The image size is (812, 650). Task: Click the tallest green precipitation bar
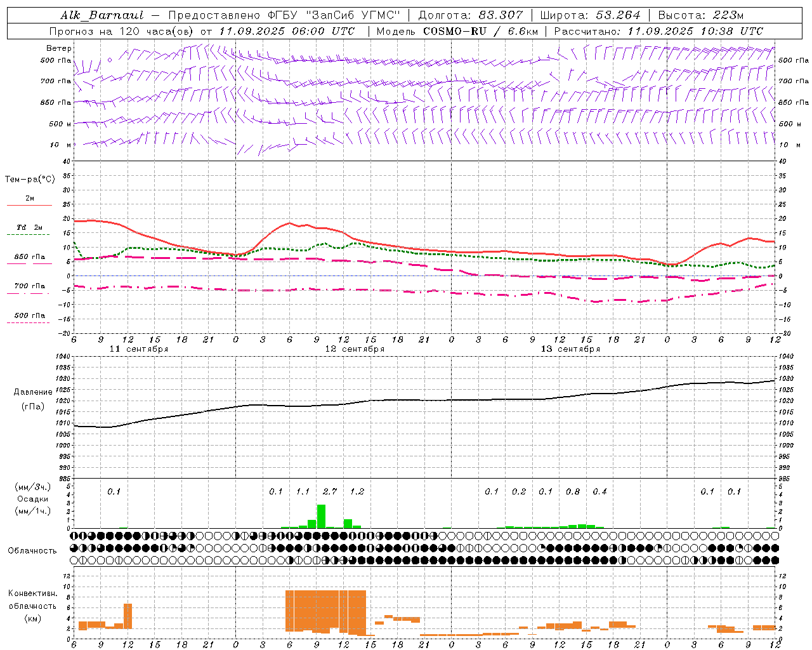321,516
